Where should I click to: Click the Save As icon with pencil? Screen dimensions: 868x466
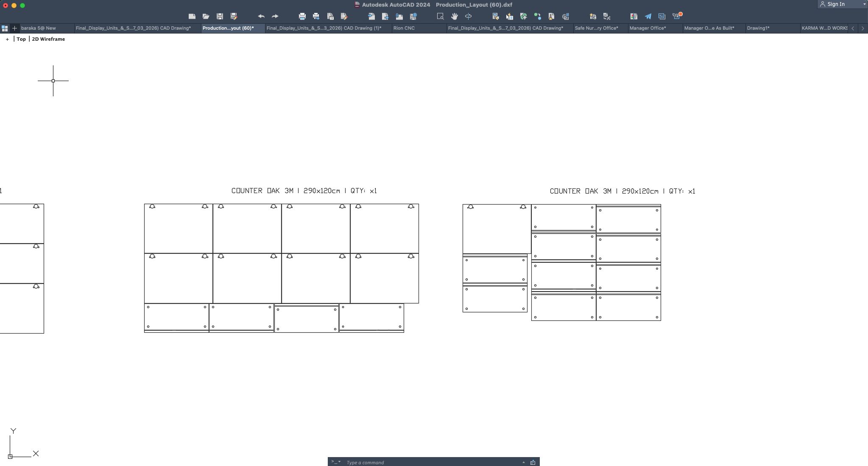pyautogui.click(x=234, y=17)
